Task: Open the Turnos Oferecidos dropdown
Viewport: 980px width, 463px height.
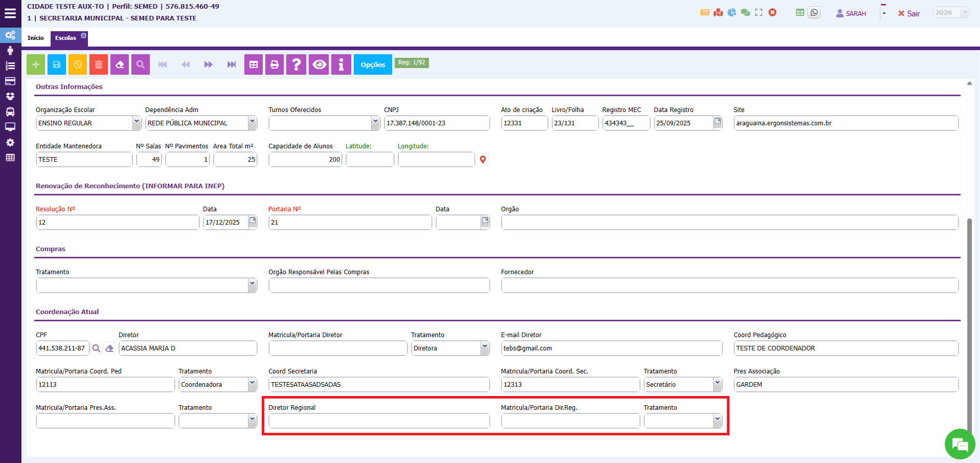Action: pos(375,123)
